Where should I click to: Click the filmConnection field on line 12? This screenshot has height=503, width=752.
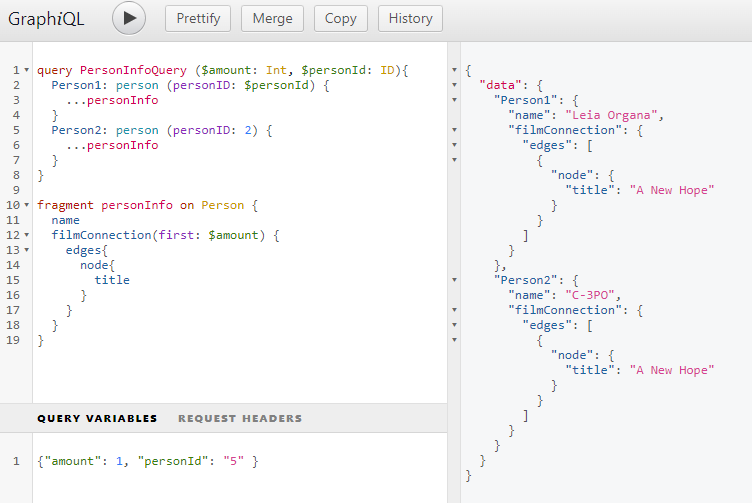(x=102, y=235)
